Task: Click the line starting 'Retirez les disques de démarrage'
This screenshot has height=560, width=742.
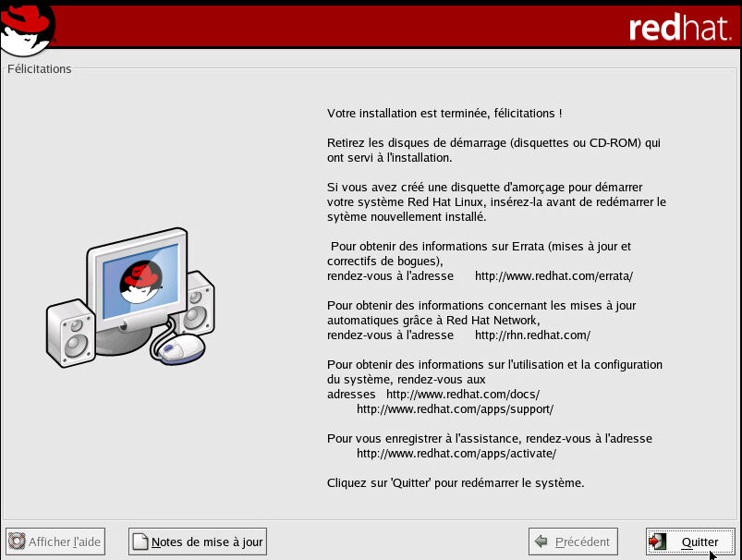Action: pyautogui.click(x=493, y=143)
